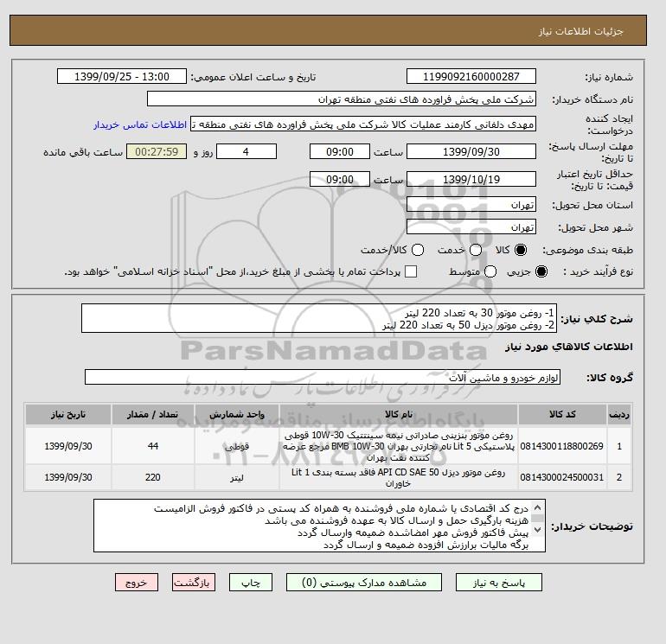Click the request creator field
The width and height of the screenshot is (666, 644).
tap(363, 124)
